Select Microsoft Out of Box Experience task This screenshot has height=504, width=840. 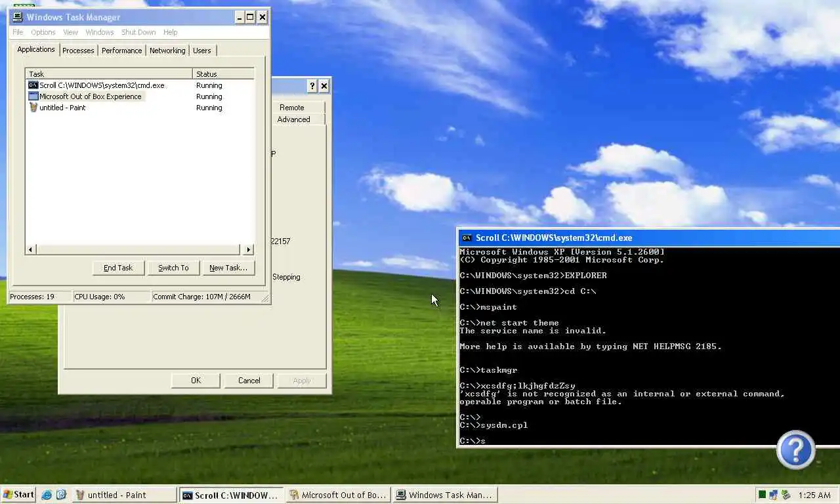click(x=140, y=96)
